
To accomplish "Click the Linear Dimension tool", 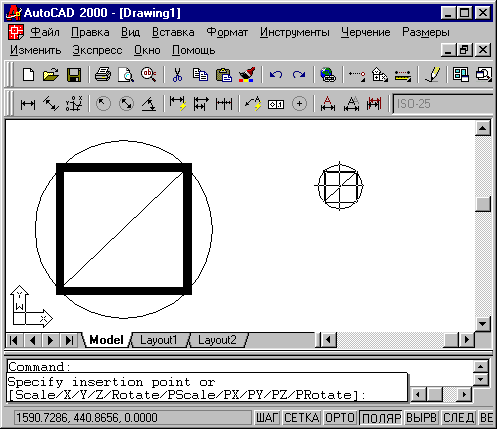I will tap(28, 104).
